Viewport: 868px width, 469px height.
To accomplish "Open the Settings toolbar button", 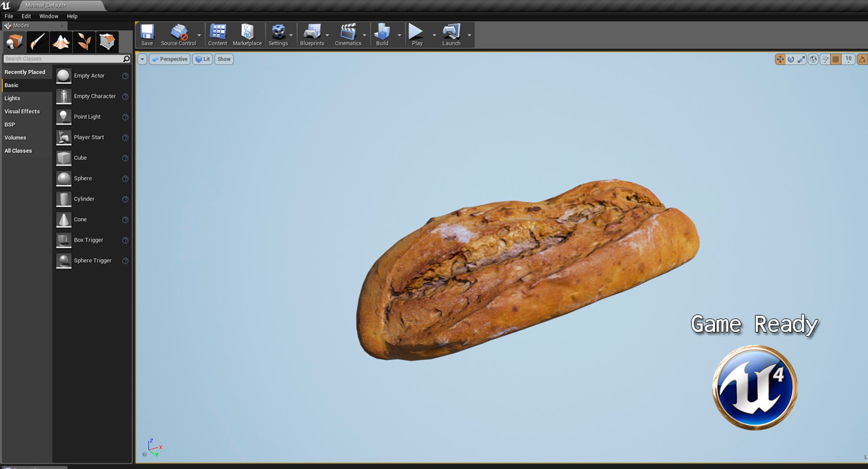I will tap(278, 35).
